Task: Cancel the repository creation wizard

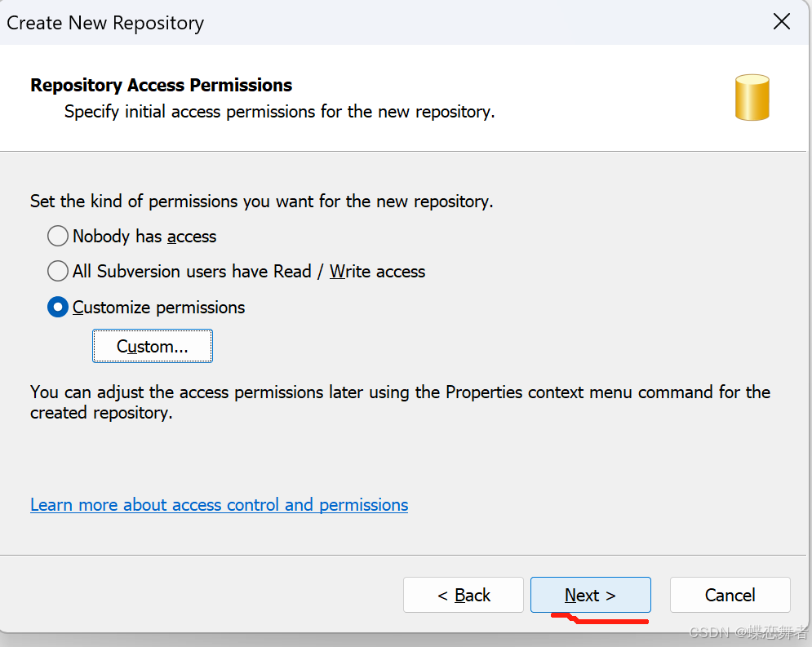Action: tap(730, 595)
